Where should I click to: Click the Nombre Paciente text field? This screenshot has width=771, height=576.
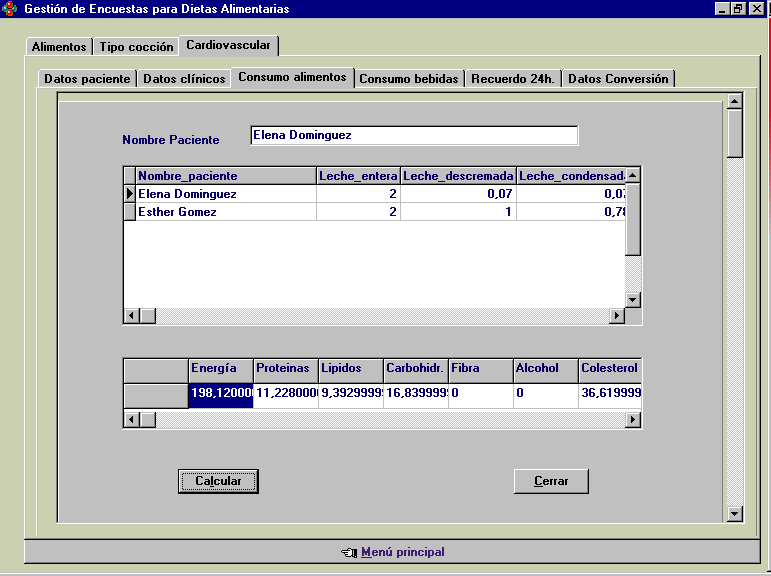(x=413, y=135)
